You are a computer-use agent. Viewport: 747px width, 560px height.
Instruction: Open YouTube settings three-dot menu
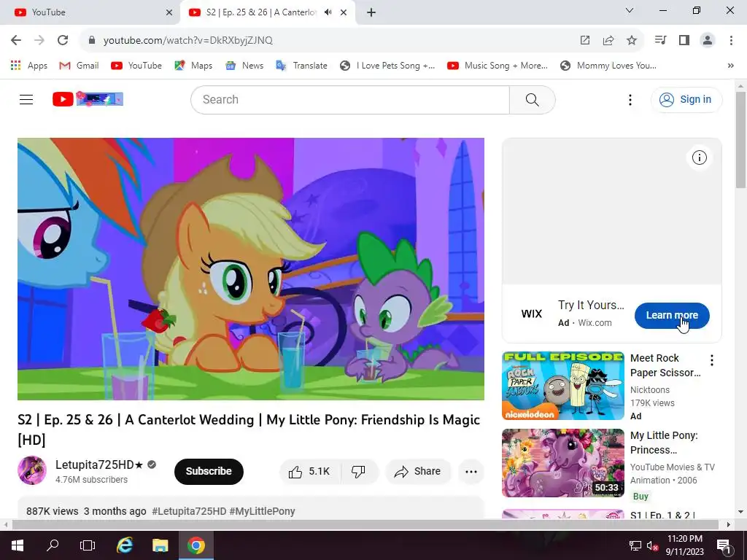coord(630,99)
